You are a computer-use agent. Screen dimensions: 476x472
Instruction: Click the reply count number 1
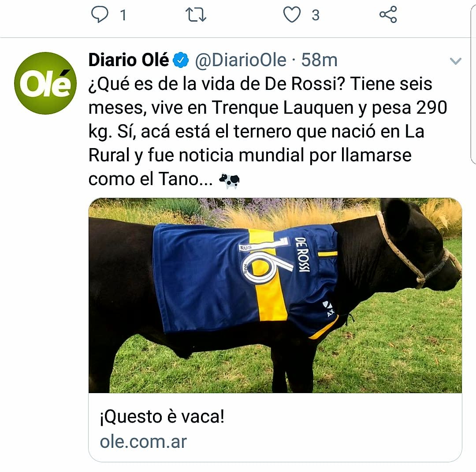(x=123, y=15)
